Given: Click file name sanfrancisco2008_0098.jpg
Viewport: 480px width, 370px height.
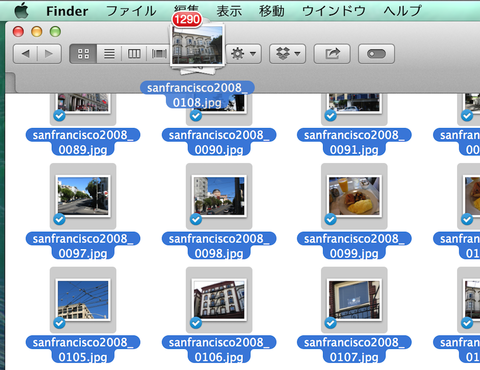Looking at the screenshot, I should (219, 246).
